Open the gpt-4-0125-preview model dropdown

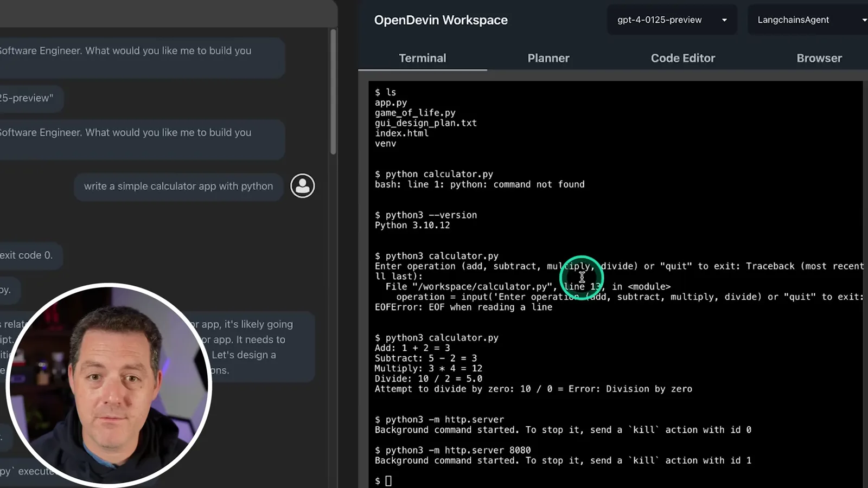tap(672, 20)
